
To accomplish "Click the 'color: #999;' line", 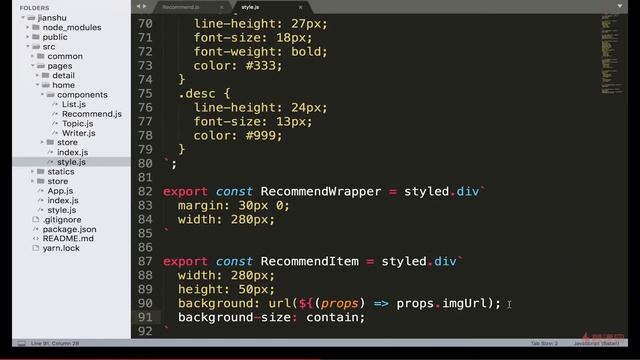I will click(238, 136).
